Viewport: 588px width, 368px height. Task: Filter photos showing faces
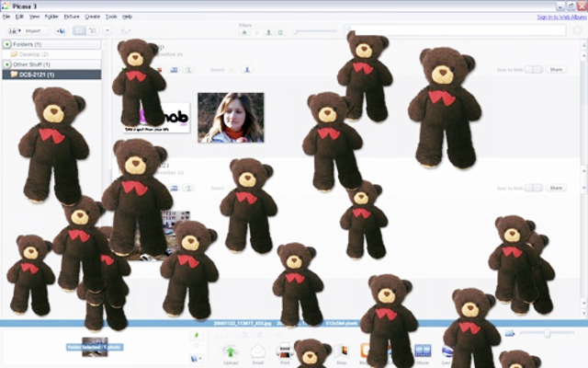pos(268,33)
